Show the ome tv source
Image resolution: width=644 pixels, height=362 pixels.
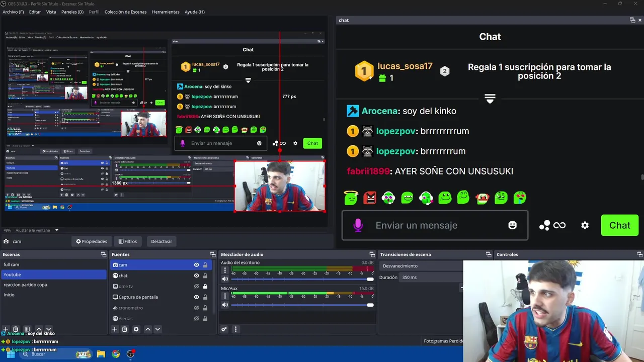[x=197, y=287]
